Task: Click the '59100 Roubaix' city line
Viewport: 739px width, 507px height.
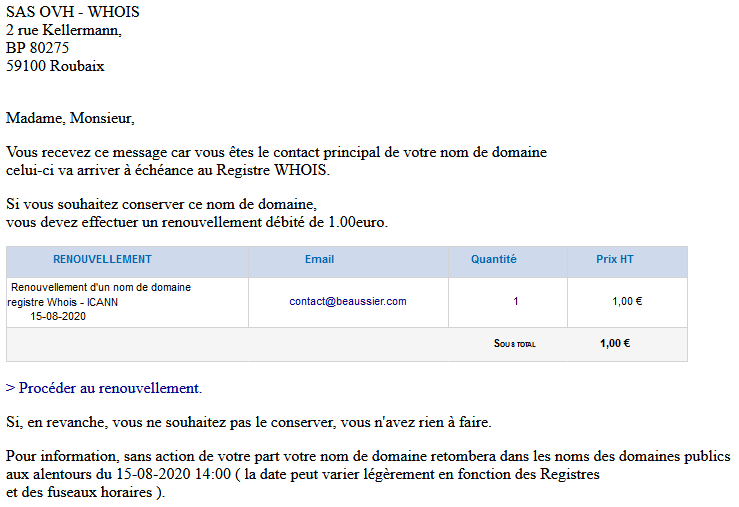Action: click(x=55, y=66)
